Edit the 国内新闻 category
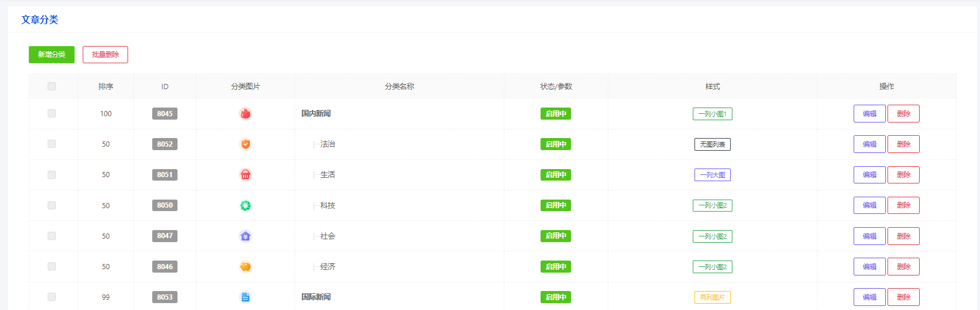 (869, 114)
